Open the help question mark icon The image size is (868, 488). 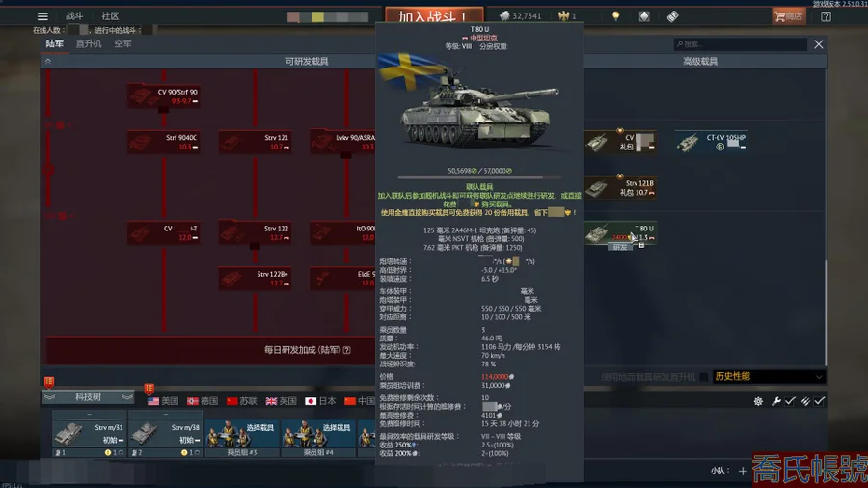(826, 16)
